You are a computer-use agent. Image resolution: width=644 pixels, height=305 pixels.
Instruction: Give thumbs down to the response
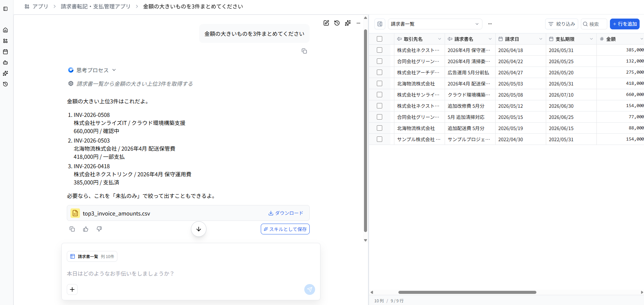tap(99, 229)
